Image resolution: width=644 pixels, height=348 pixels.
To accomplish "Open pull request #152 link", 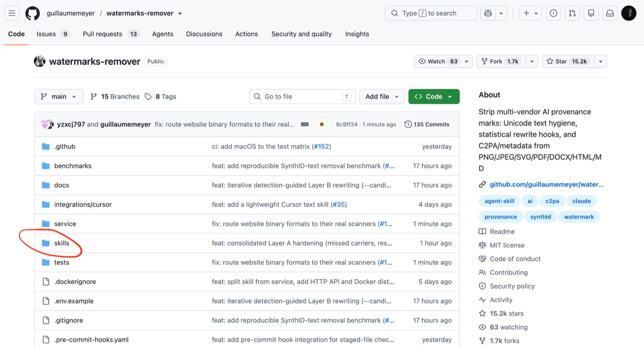I will tap(321, 146).
